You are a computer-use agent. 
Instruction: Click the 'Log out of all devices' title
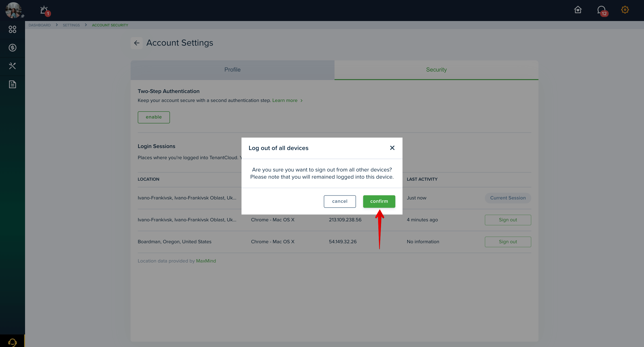coord(278,148)
